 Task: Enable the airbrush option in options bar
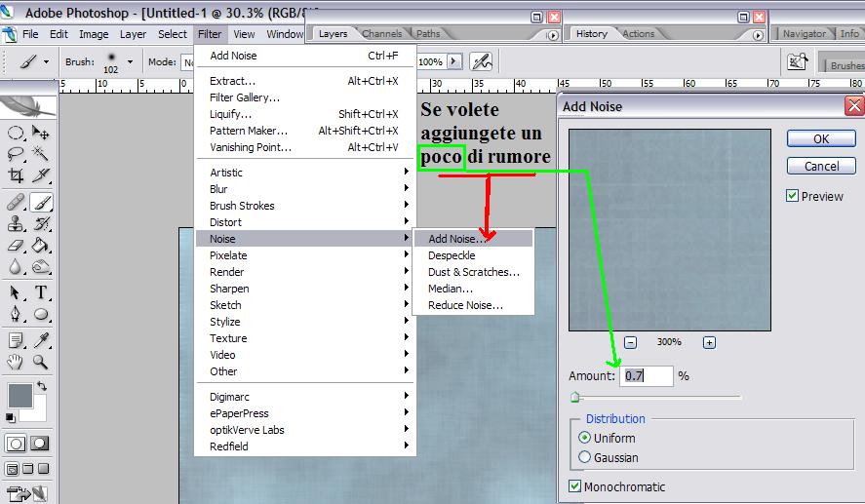(x=481, y=61)
